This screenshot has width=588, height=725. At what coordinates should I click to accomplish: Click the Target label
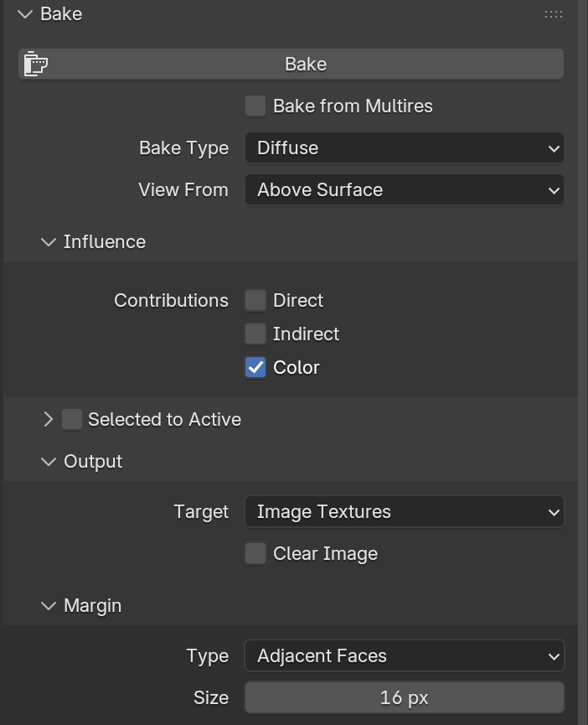click(x=201, y=512)
